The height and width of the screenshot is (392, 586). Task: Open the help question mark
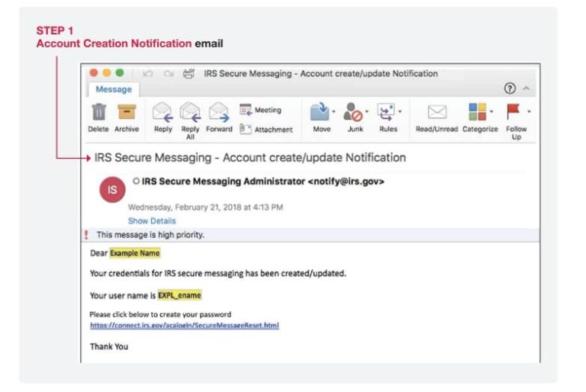[510, 88]
